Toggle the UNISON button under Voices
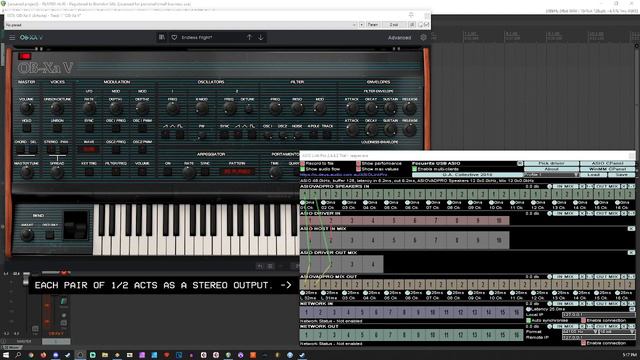The image size is (640, 360). (x=57, y=128)
